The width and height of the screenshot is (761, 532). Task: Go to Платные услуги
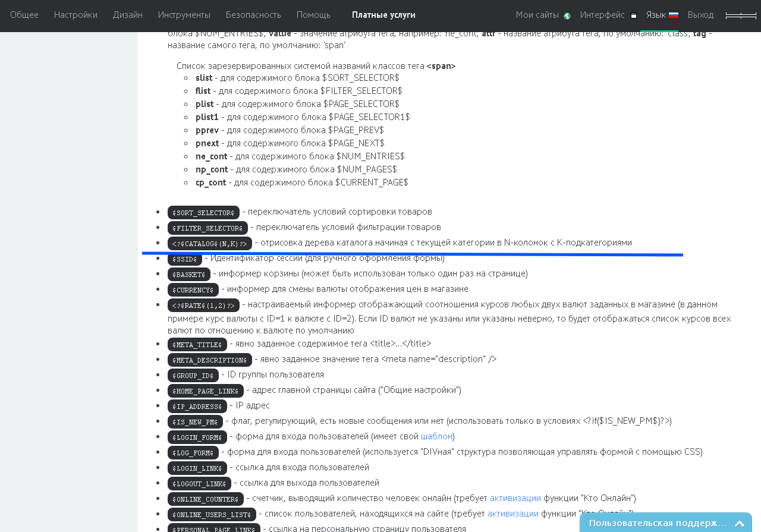coord(383,15)
